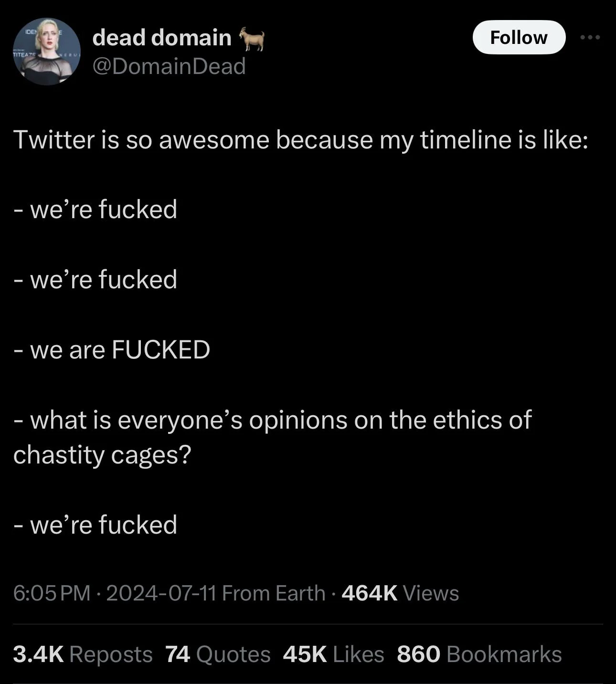Click the 6:05 PM timestamp
Screen dimensions: 616x684
[52, 593]
